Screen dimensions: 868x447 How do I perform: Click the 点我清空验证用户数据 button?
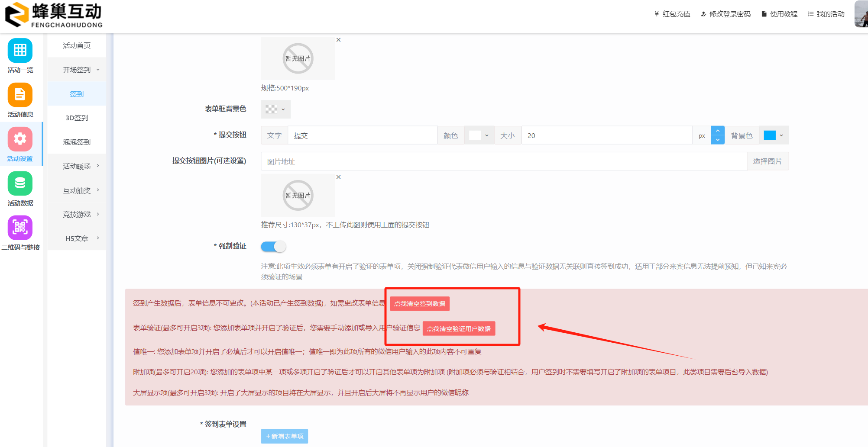pos(459,329)
